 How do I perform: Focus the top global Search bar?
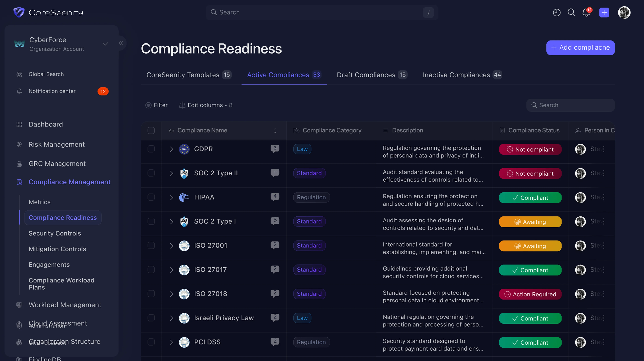(x=322, y=12)
